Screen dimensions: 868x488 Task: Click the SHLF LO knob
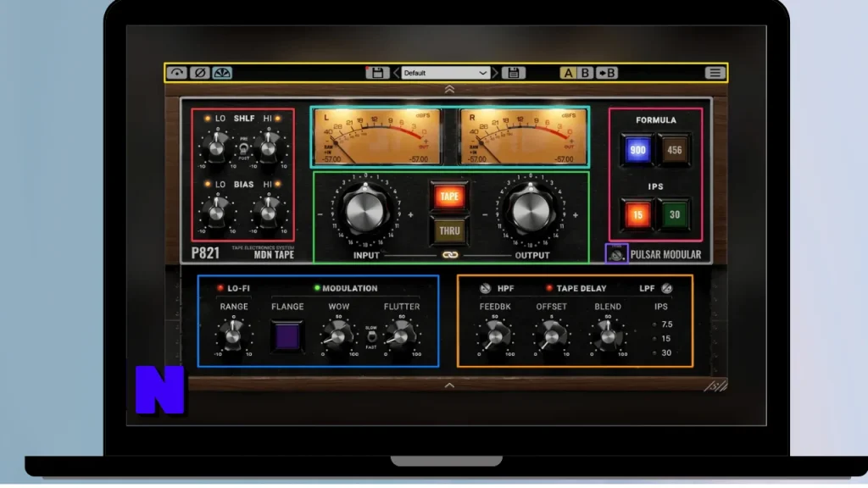pos(216,147)
